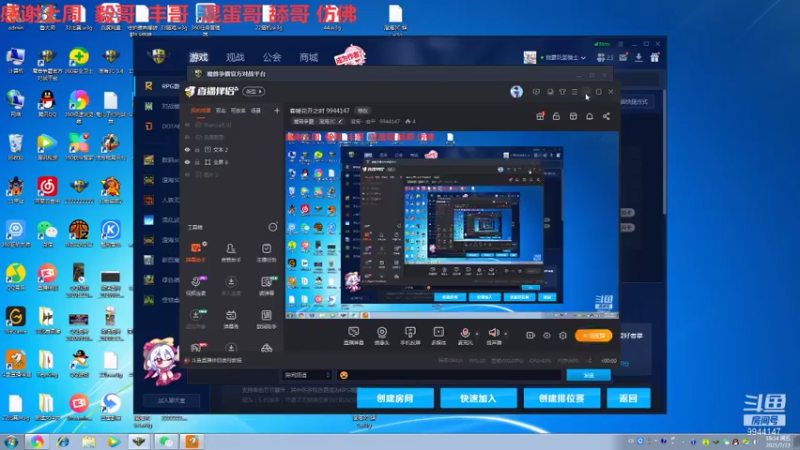Expand microphone options arrow
The image size is (800, 450).
[477, 334]
